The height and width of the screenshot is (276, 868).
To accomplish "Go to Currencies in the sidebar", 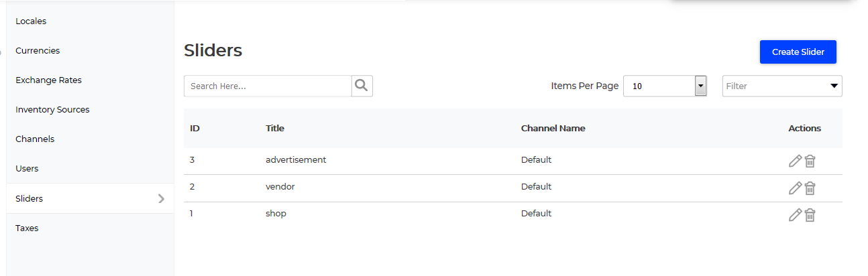I will tap(38, 50).
